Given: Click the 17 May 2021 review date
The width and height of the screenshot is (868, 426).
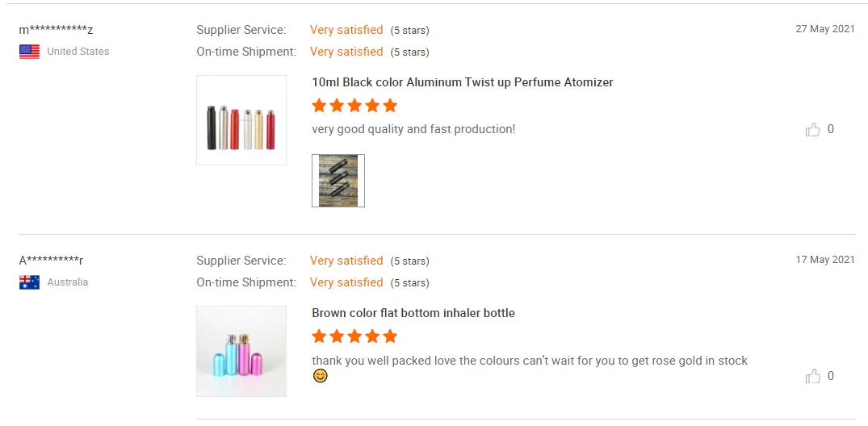Looking at the screenshot, I should pyautogui.click(x=824, y=260).
